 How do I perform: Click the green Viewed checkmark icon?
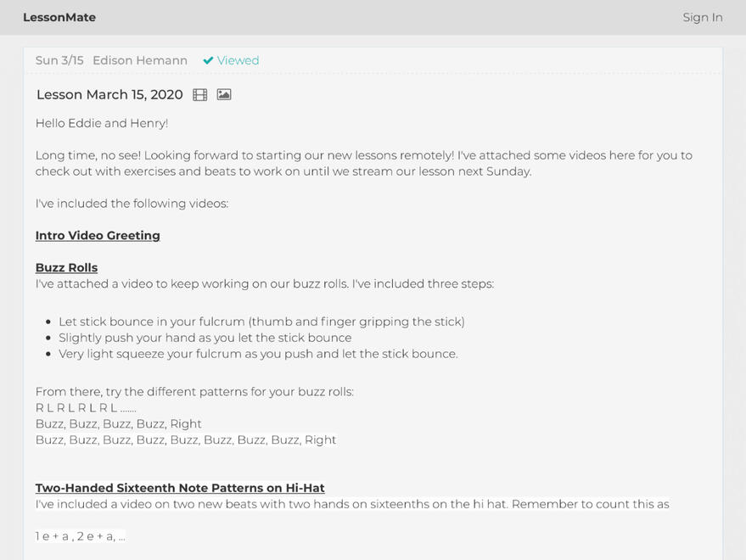click(208, 60)
